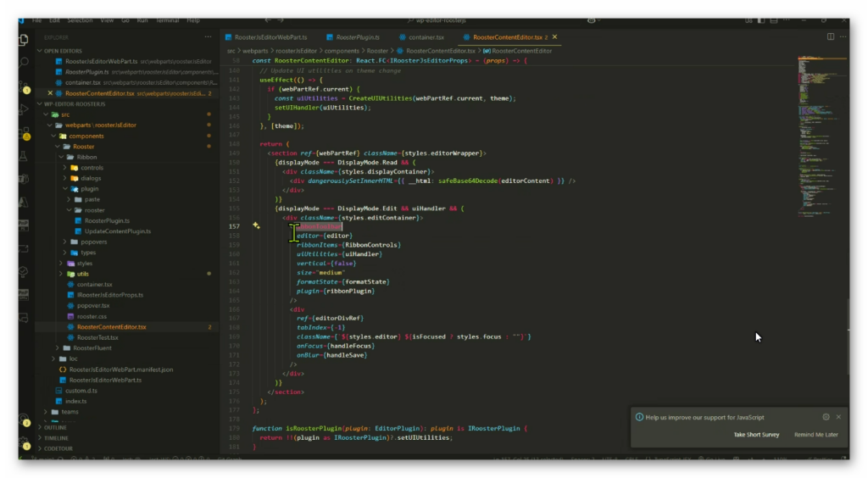Screen dimensions: 868x478
Task: Click the lightbulb code action icon
Action: (255, 226)
